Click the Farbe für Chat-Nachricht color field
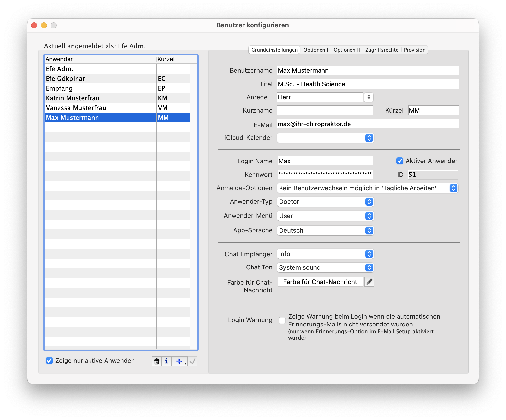The height and width of the screenshot is (420, 506). point(320,282)
